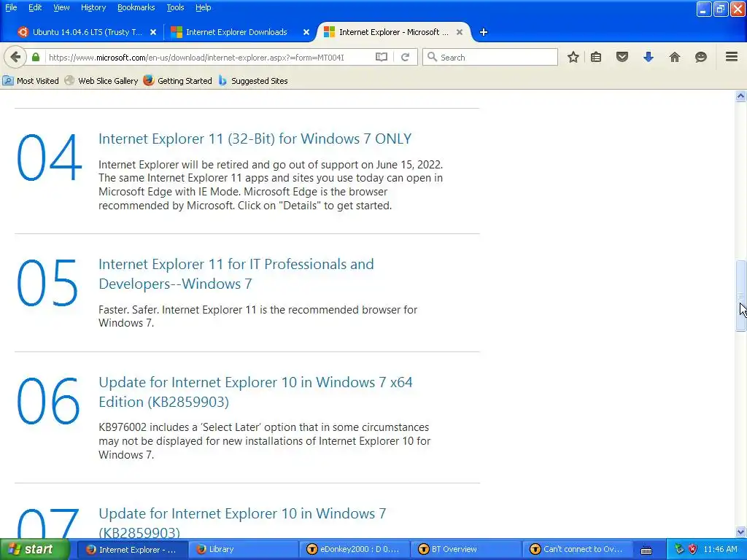
Task: Save page to Pocket icon
Action: tap(622, 57)
